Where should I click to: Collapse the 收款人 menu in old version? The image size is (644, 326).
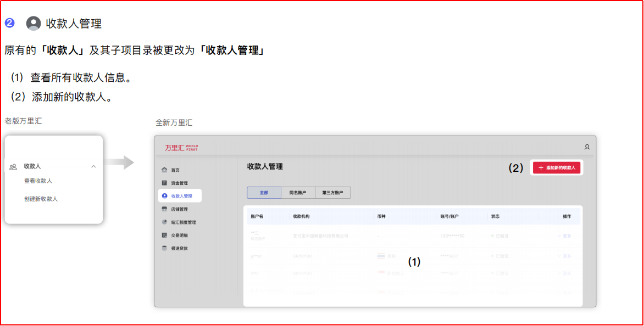coord(93,166)
